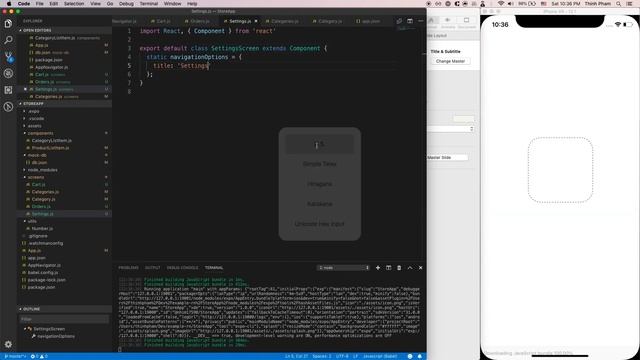
Task: Open babel.config.js in file tree
Action: (x=43, y=273)
